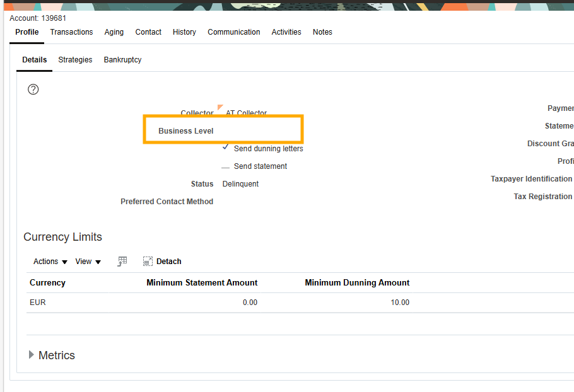Click the Delinquent status value
Screen dimensions: 574x392
240,184
